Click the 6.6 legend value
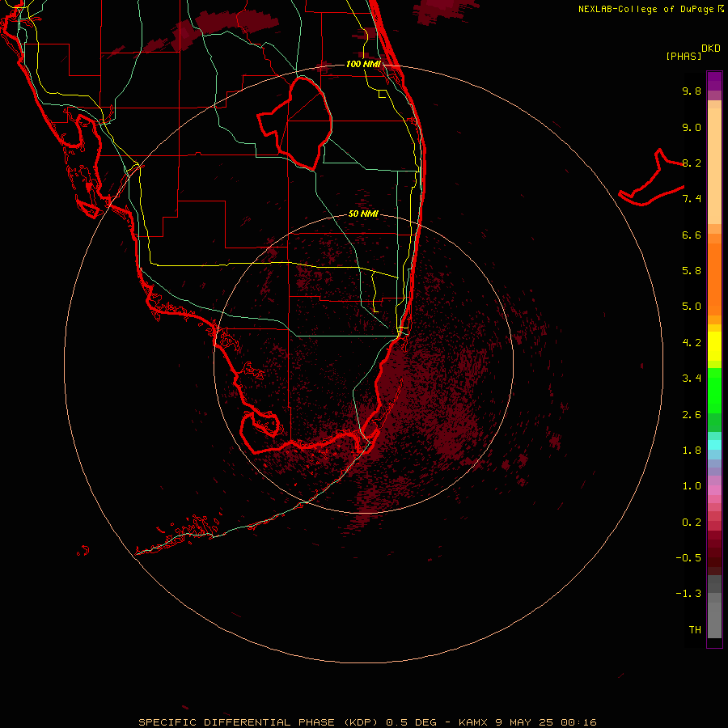Viewport: 728px width, 728px height. click(692, 235)
